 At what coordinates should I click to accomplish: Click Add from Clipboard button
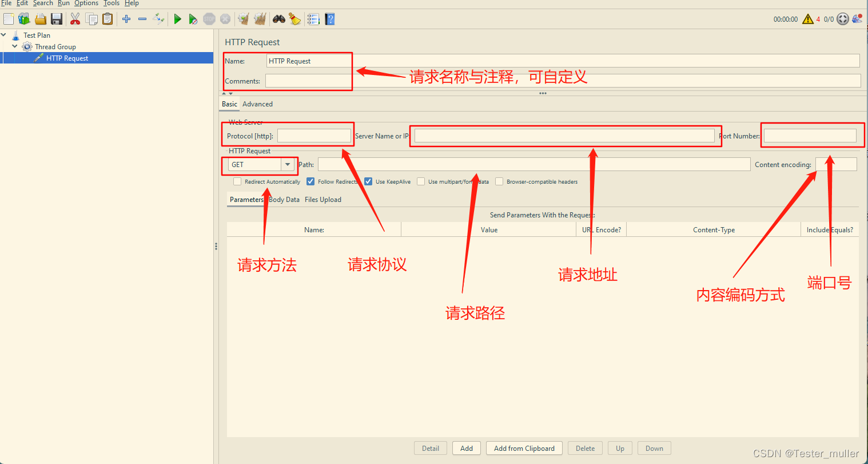[524, 449]
